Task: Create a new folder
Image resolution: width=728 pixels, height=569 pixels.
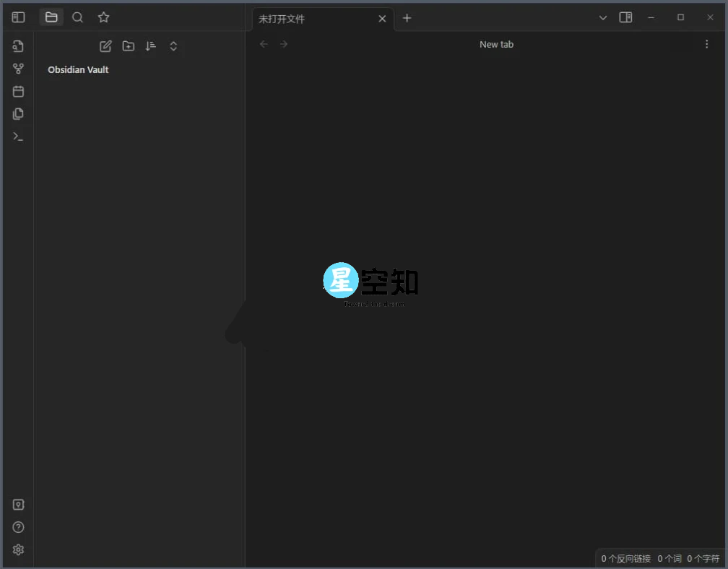Action: [x=128, y=45]
